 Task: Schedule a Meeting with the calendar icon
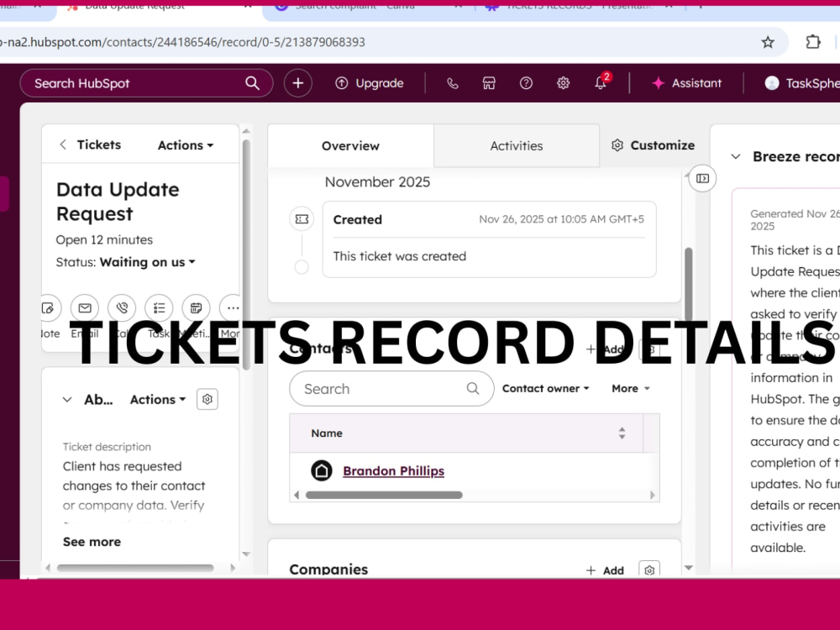pyautogui.click(x=196, y=308)
